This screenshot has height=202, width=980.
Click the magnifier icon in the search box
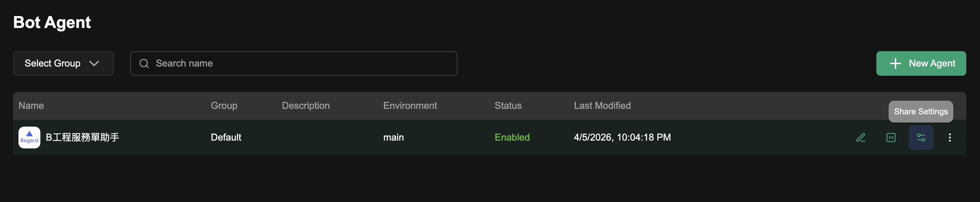point(144,63)
